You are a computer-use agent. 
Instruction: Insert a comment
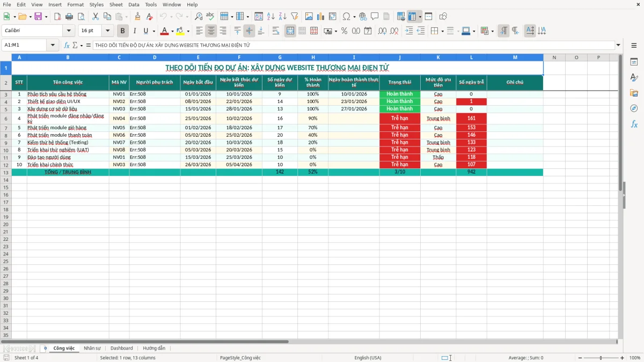375,17
